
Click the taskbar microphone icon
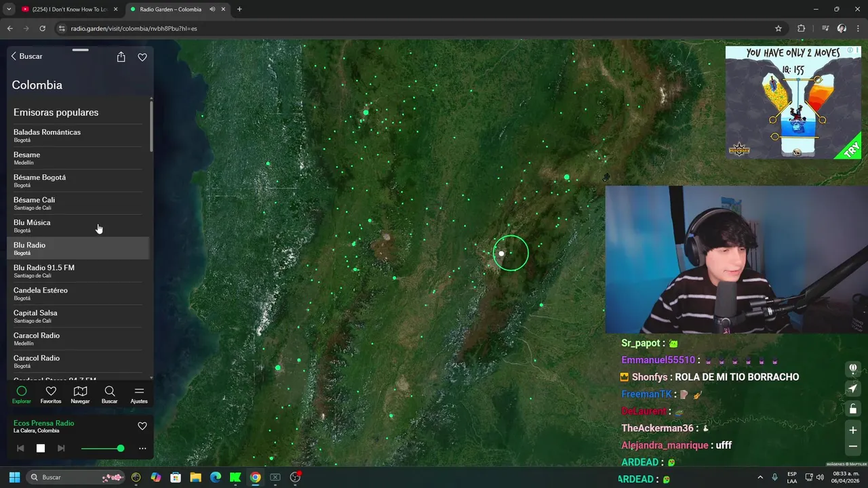click(x=774, y=477)
